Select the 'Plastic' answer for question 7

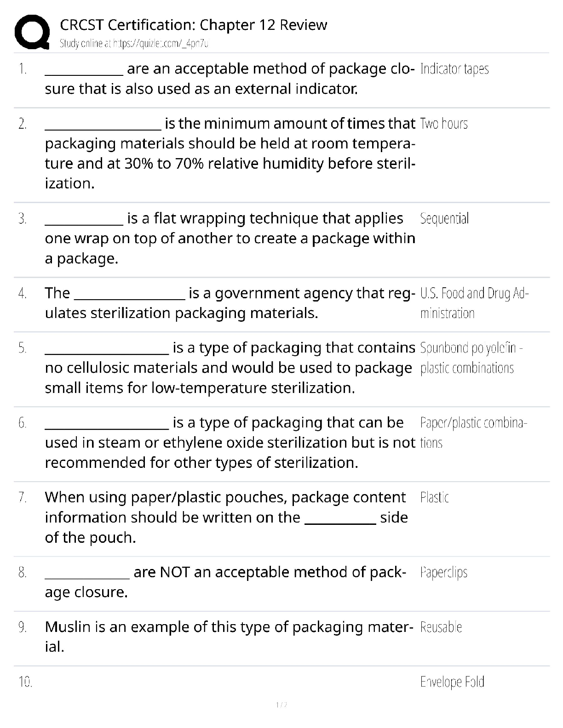434,497
